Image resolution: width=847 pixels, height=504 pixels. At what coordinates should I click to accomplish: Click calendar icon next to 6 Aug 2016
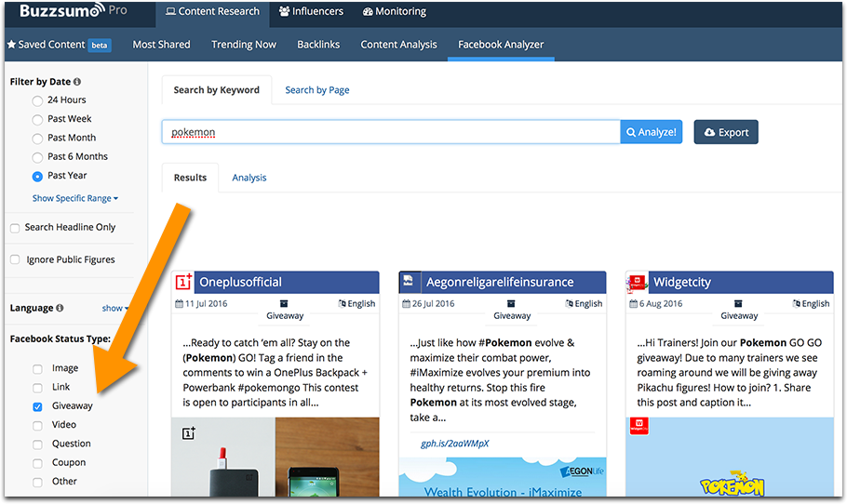[634, 304]
